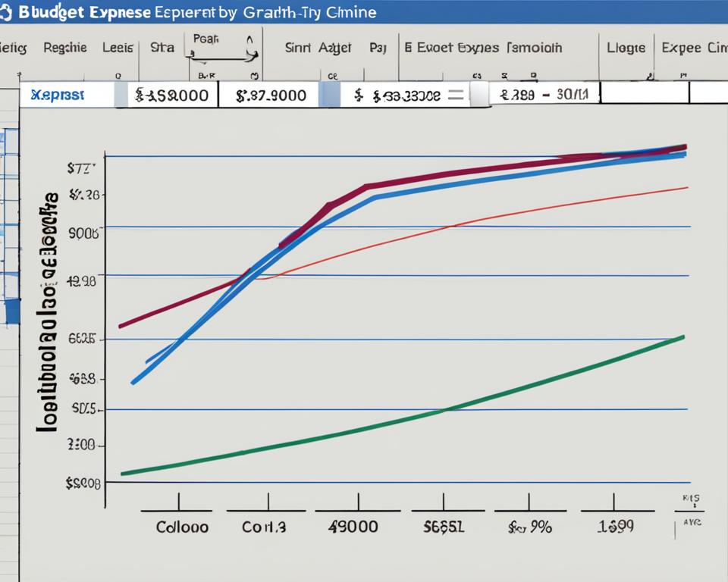Open the 2.389 - 30/14 range selector
Image resolution: width=728 pixels, height=582 pixels.
(x=543, y=94)
